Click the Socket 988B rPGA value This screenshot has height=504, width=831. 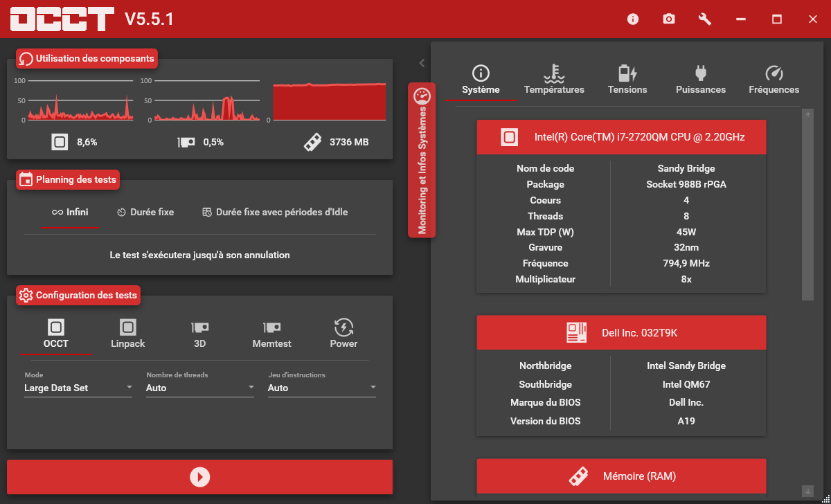pyautogui.click(x=686, y=184)
